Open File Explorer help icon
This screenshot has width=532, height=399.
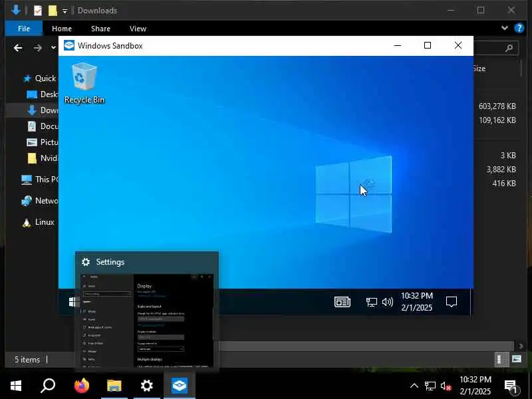tap(519, 28)
